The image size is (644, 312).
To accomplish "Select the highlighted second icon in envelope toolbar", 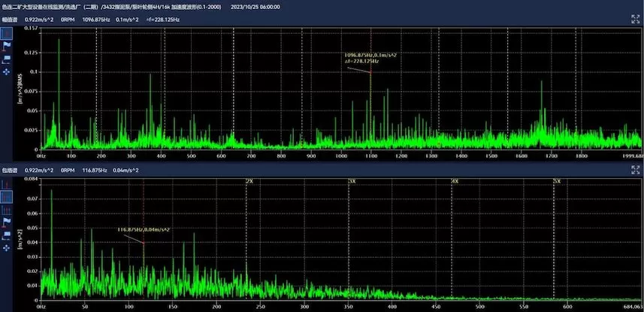I will [x=6, y=196].
